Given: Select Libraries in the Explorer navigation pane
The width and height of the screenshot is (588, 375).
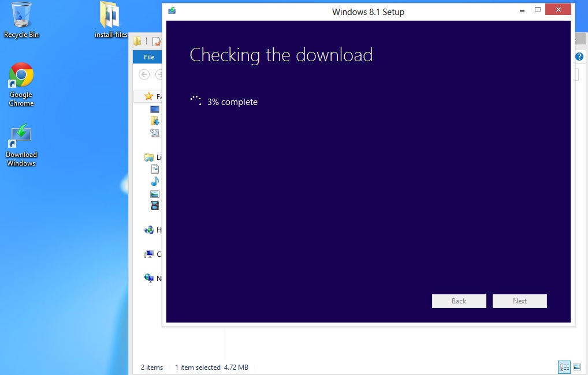Looking at the screenshot, I should coord(149,157).
